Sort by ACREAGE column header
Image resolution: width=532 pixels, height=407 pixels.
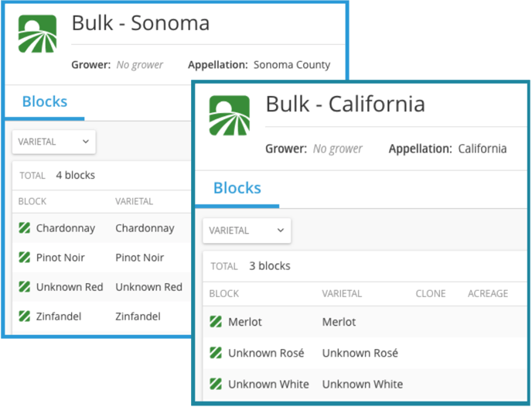click(x=487, y=294)
